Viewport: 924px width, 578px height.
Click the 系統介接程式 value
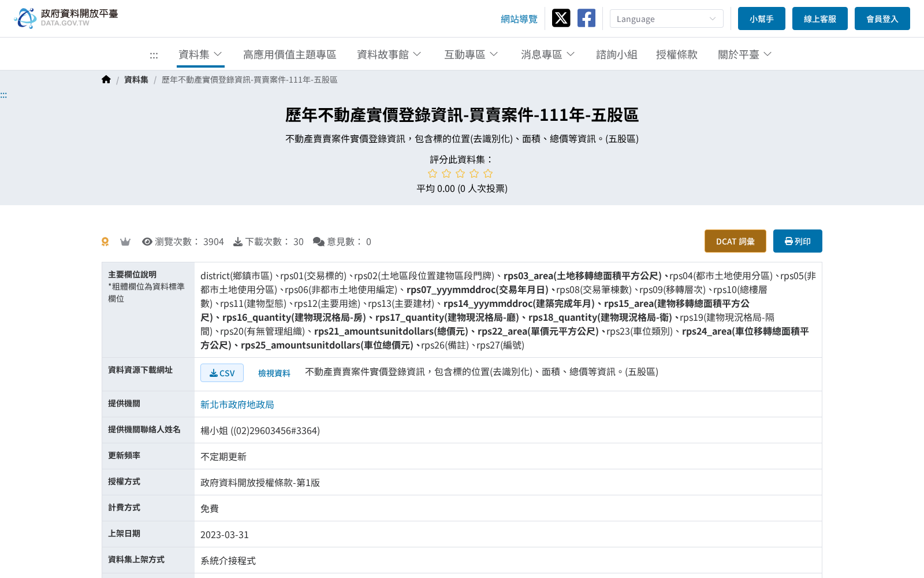228,561
